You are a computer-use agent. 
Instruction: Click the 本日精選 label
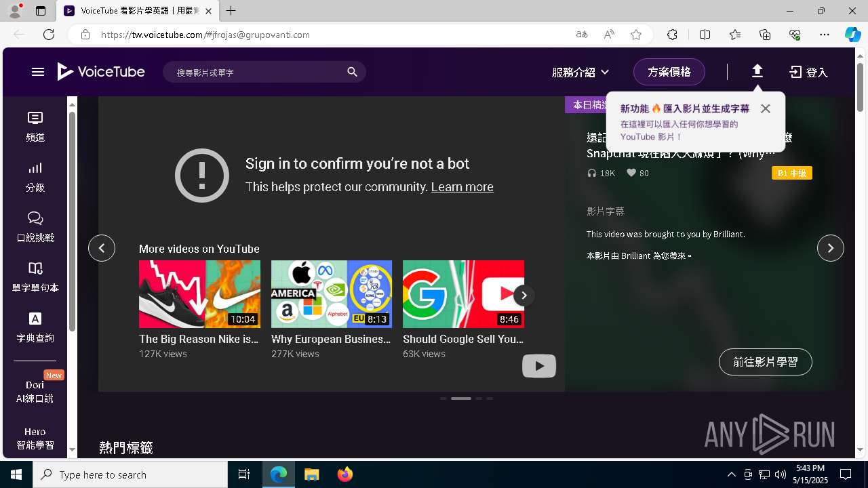589,104
